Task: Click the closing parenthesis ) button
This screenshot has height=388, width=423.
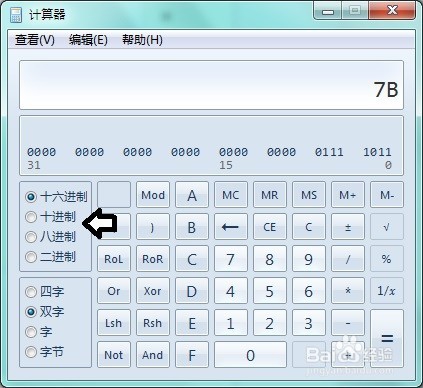Action: (153, 227)
